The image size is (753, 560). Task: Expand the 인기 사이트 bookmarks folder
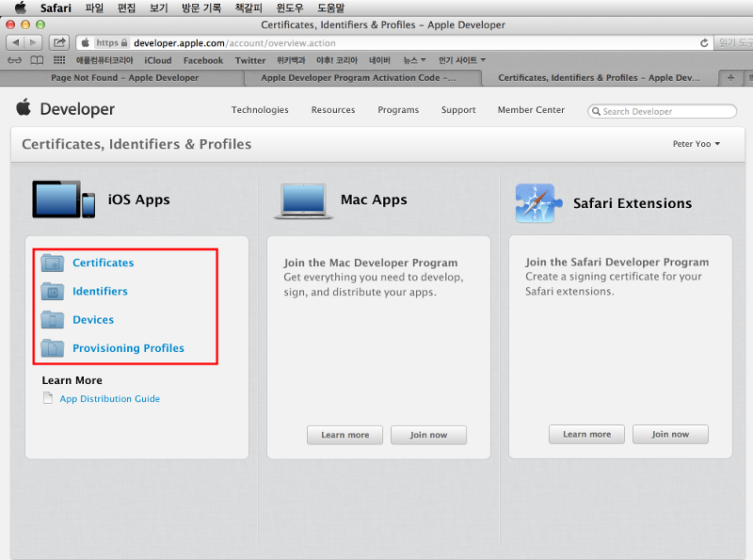click(x=462, y=60)
